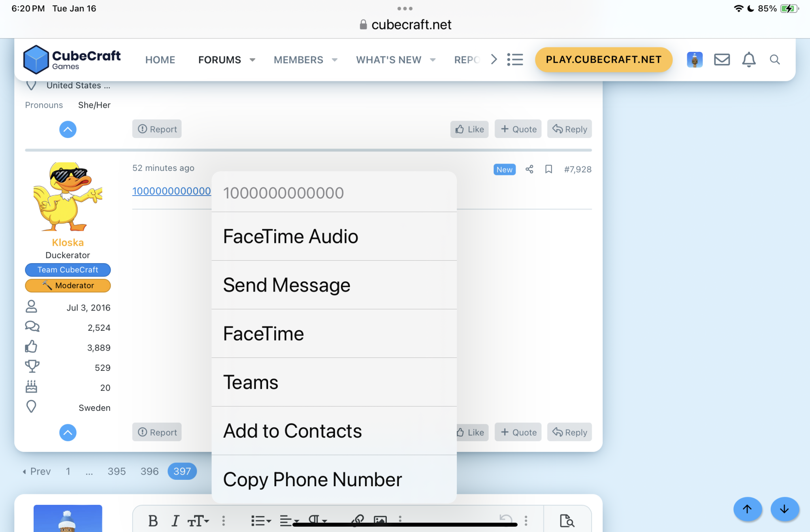
Task: Reply to Kloska's post
Action: (569, 432)
